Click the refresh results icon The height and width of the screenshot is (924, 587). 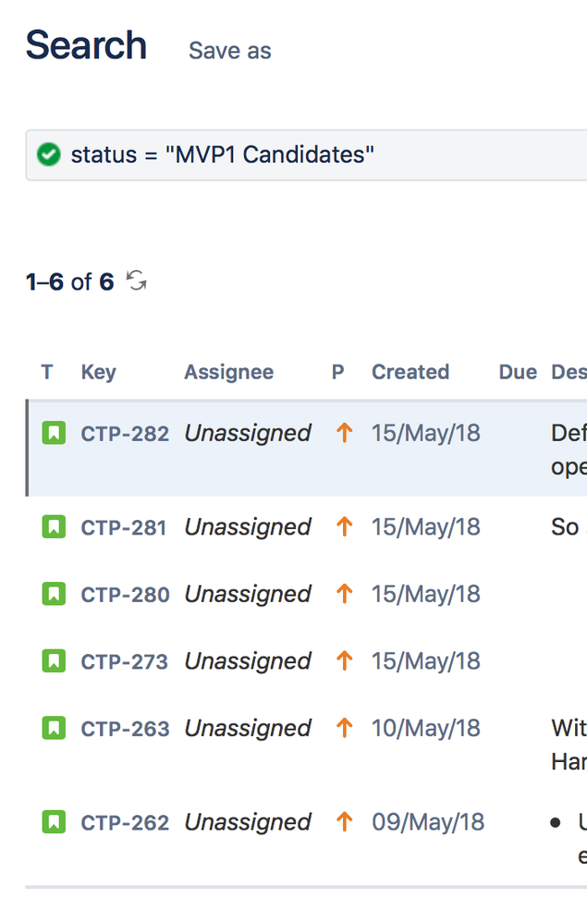137,280
